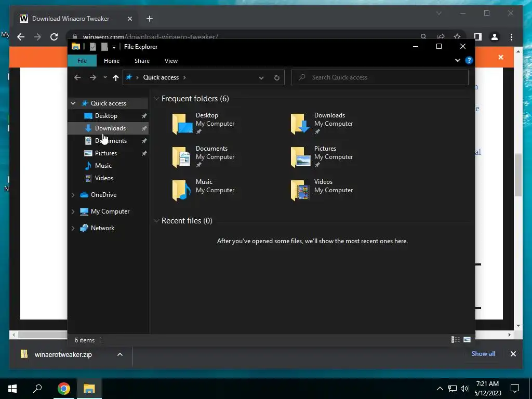
Task: Click the Quick access breadcrumb in address bar
Action: click(161, 77)
